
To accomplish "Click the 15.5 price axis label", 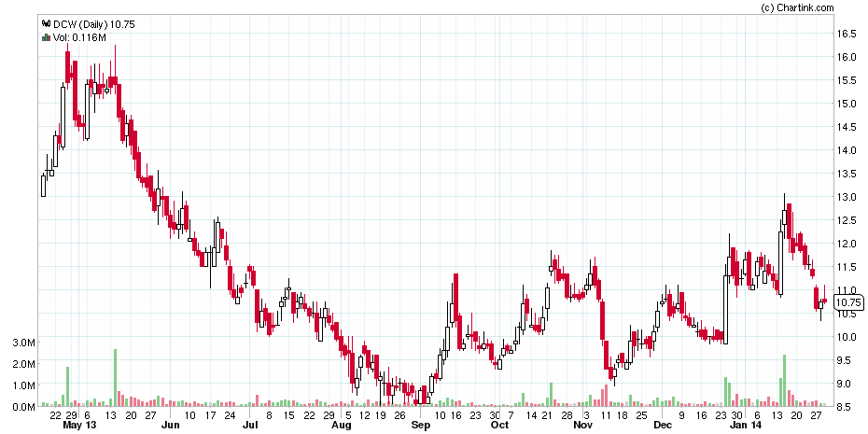I will point(846,80).
